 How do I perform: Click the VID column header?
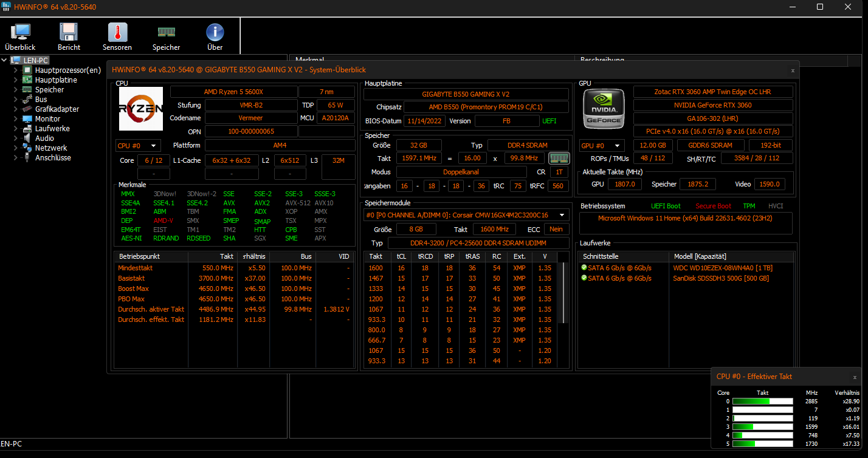tap(334, 256)
